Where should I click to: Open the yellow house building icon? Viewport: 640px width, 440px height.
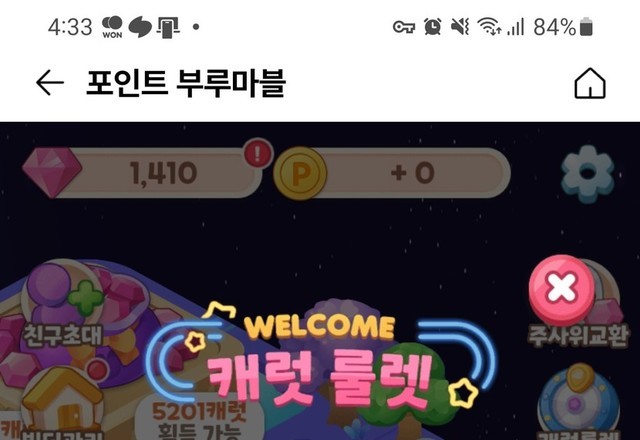coord(62,400)
